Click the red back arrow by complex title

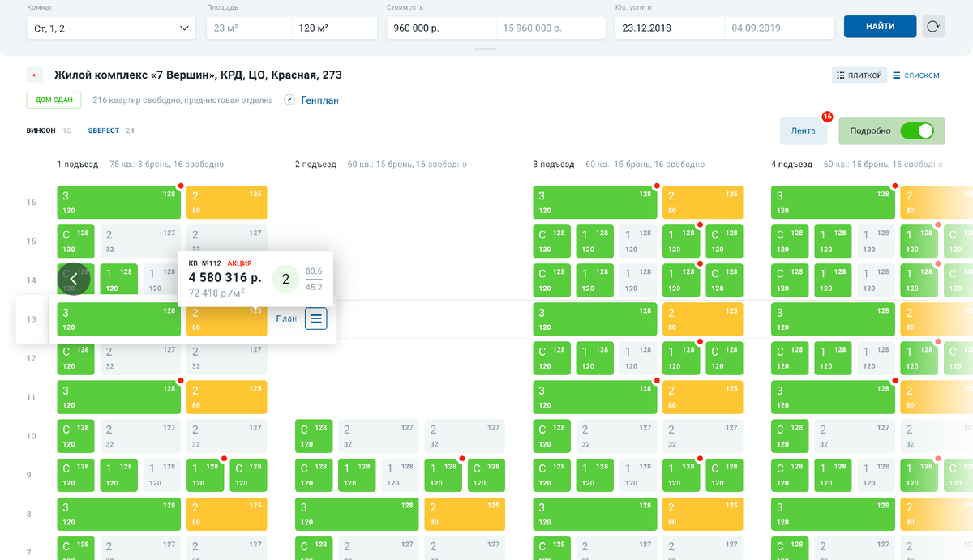click(x=35, y=75)
